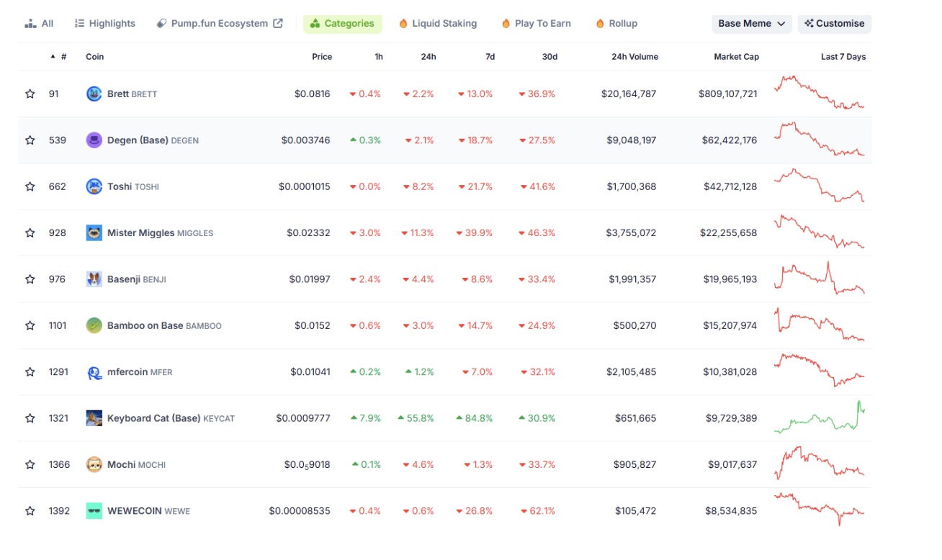Open Keyboard Cat's green 7-day sparkline
The image size is (942, 560).
click(820, 417)
